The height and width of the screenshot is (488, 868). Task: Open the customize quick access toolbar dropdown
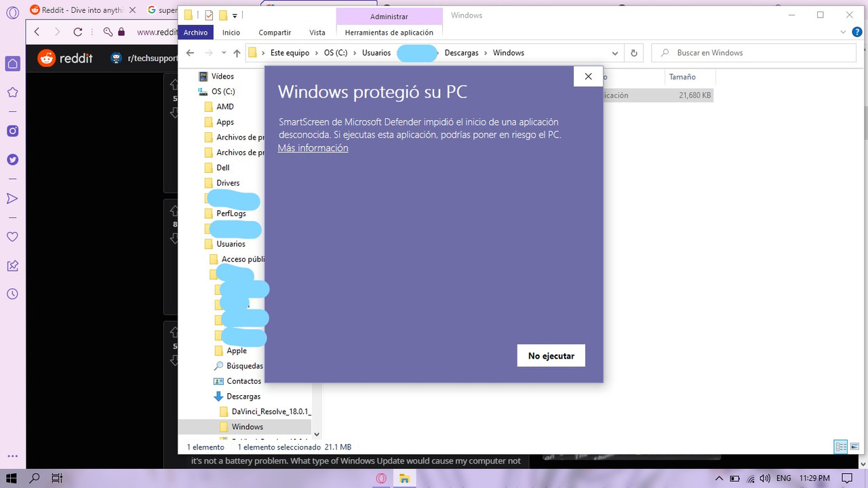point(235,15)
